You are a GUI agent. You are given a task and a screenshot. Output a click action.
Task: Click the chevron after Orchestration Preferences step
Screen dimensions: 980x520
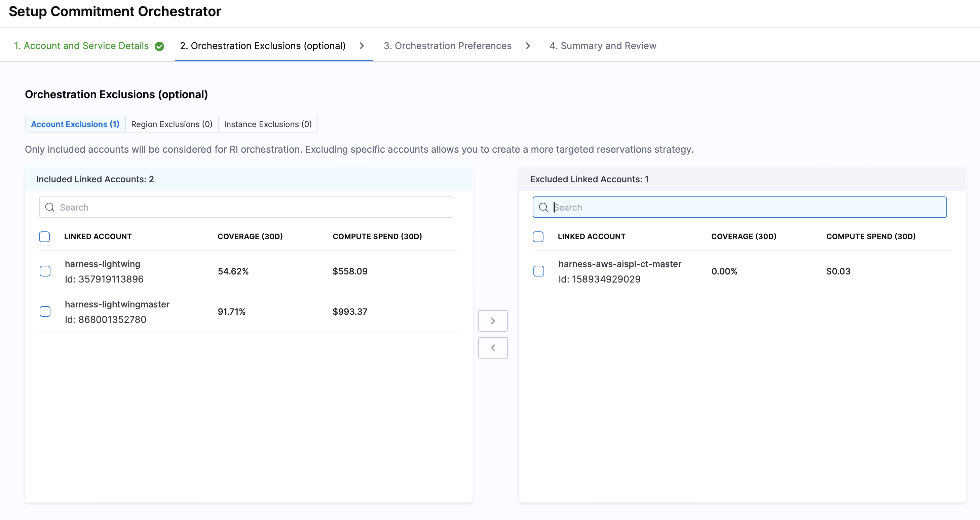tap(528, 46)
